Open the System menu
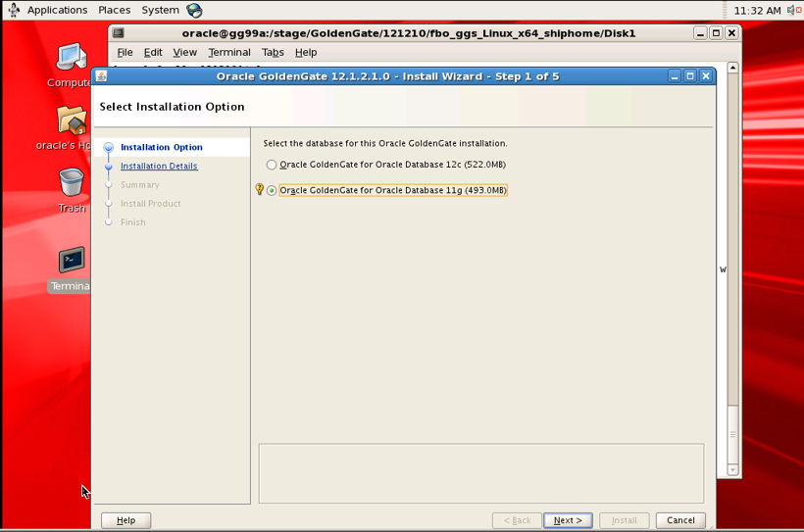The height and width of the screenshot is (532, 804). pos(160,10)
